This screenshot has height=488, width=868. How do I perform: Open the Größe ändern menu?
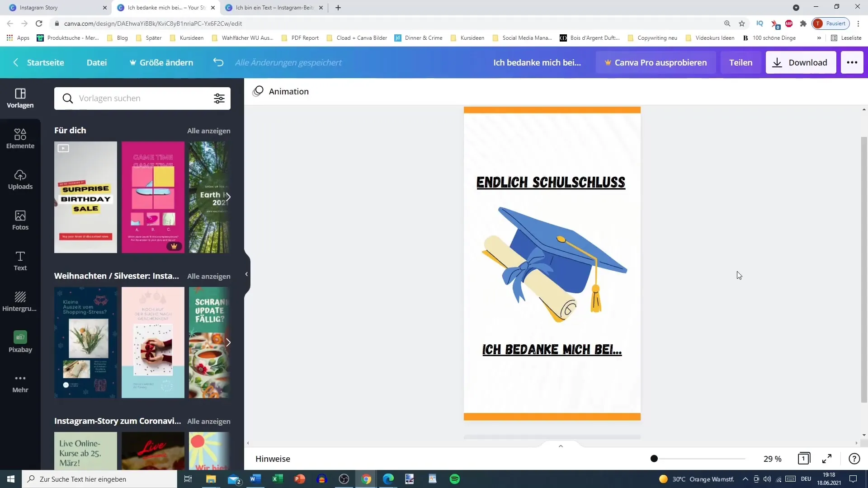point(161,62)
